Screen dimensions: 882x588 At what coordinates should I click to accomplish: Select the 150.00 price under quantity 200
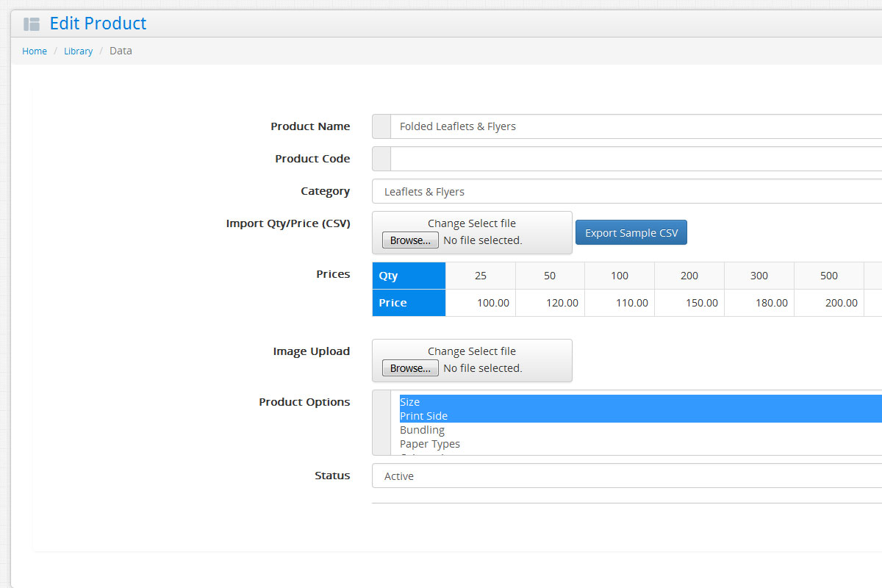pyautogui.click(x=689, y=303)
